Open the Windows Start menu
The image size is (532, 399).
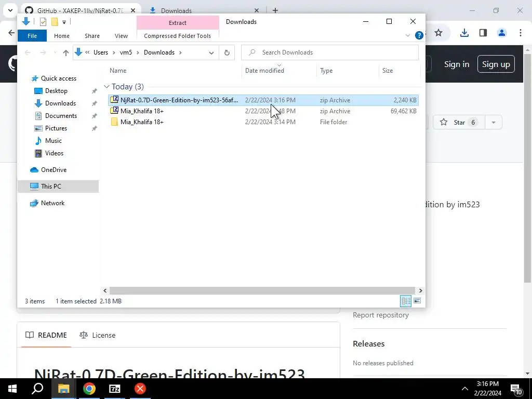click(x=12, y=389)
